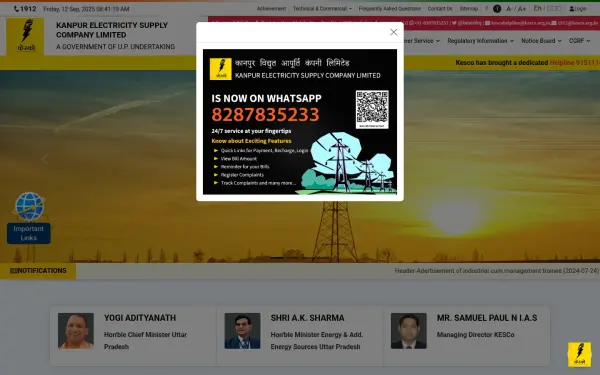This screenshot has width=600, height=375.
Task: Click the 1912 helpline phone icon
Action: tap(16, 9)
